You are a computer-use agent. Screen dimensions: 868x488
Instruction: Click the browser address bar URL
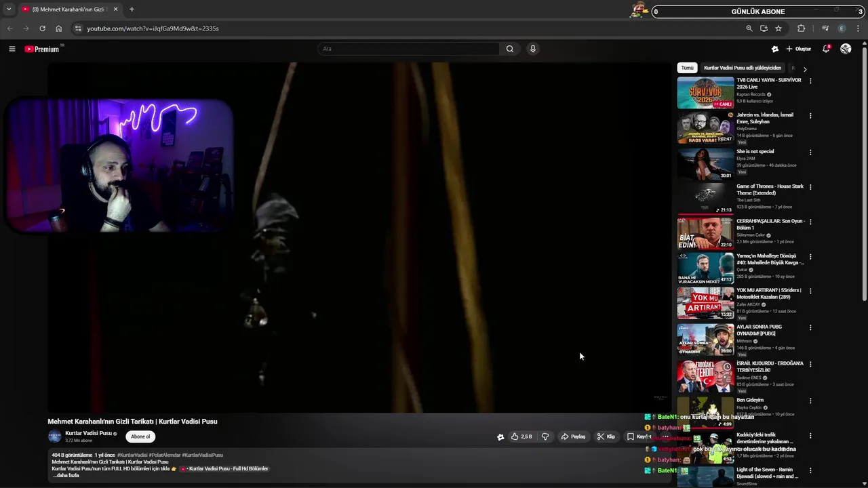153,28
